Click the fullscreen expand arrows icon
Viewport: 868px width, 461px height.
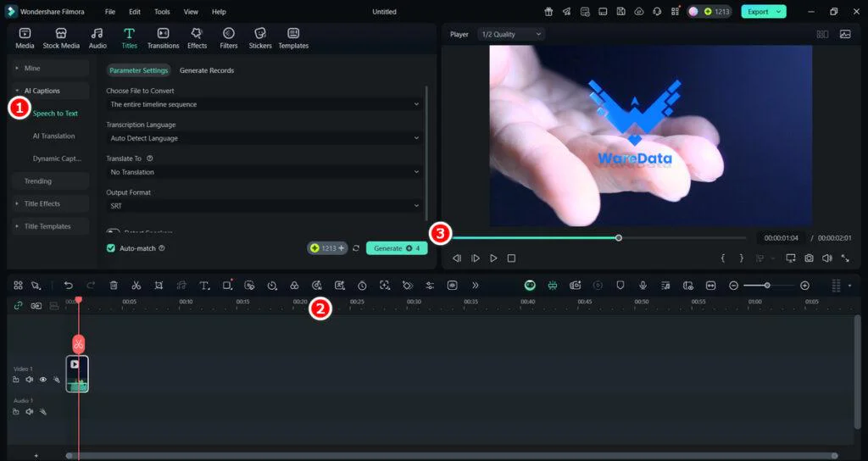845,258
